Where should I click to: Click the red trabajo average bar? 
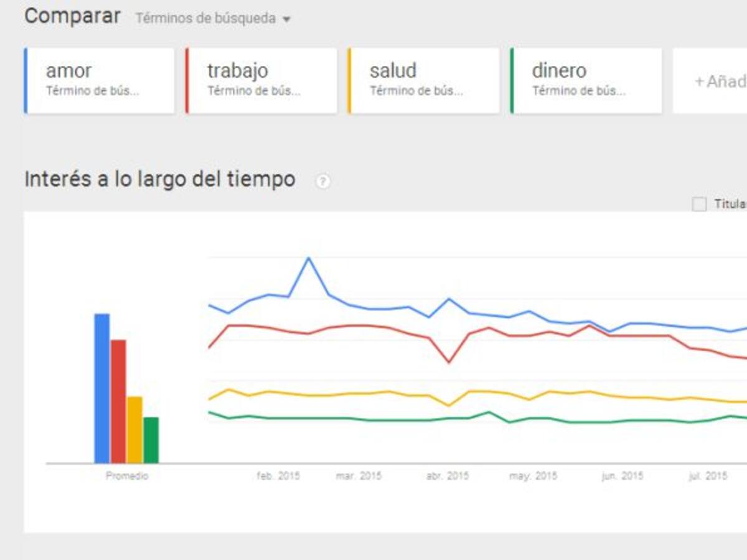click(x=118, y=401)
